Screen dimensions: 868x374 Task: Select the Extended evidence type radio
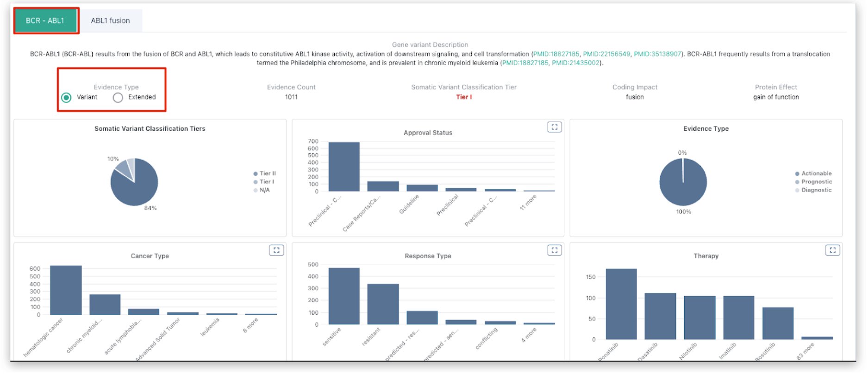[x=118, y=97]
